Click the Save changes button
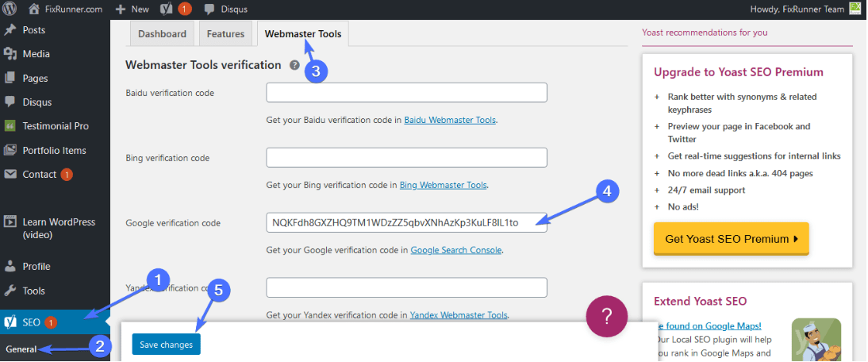The image size is (868, 362). 166,345
